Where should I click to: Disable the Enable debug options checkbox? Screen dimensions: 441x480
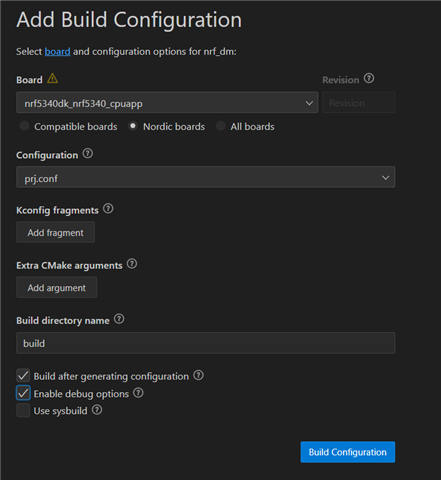pyautogui.click(x=23, y=393)
